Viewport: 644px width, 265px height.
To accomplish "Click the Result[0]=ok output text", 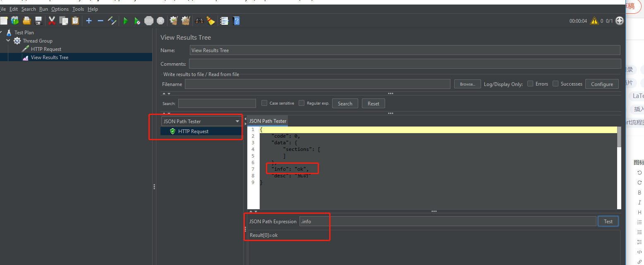I will click(263, 235).
